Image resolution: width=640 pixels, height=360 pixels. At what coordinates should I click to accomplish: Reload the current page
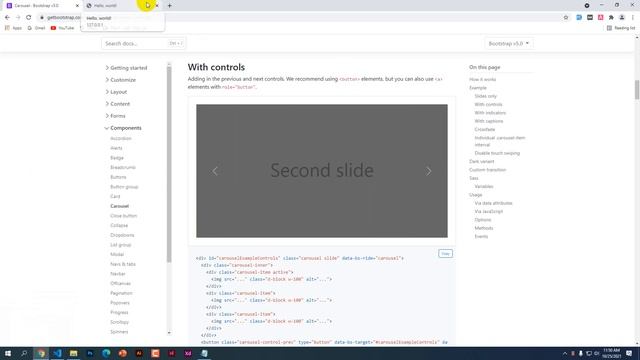(29, 18)
